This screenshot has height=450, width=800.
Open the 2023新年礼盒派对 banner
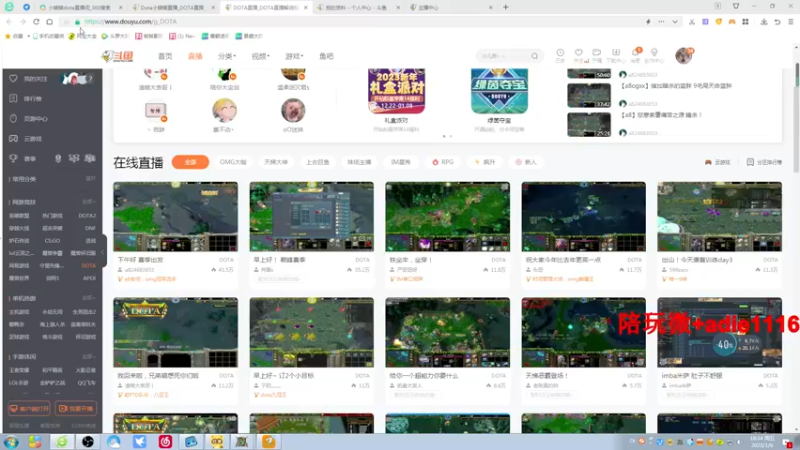coord(396,91)
